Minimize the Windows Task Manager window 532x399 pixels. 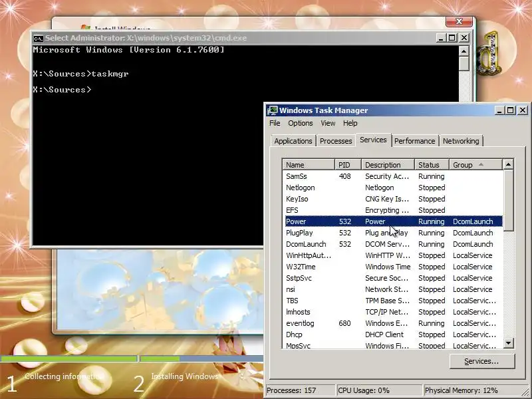coord(499,110)
